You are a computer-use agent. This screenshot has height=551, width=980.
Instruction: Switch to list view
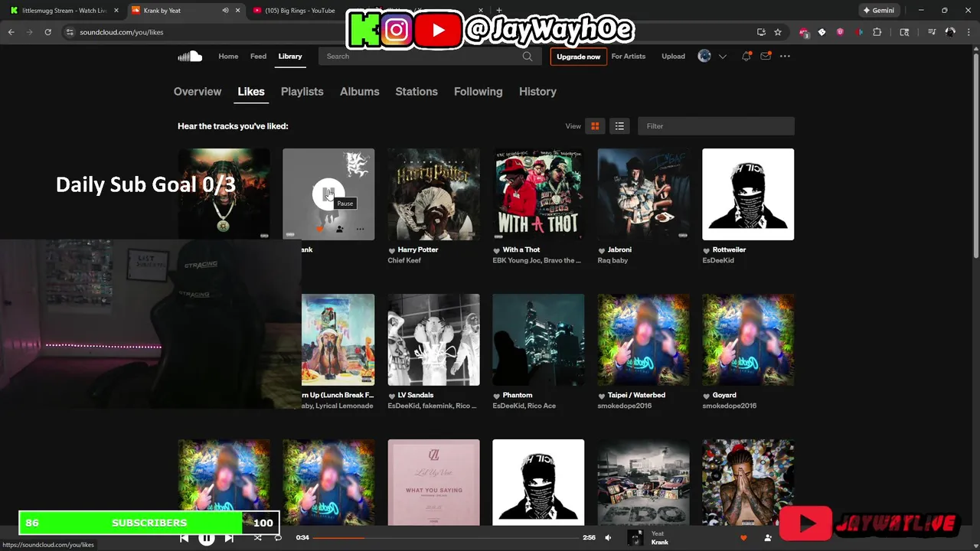coord(619,126)
